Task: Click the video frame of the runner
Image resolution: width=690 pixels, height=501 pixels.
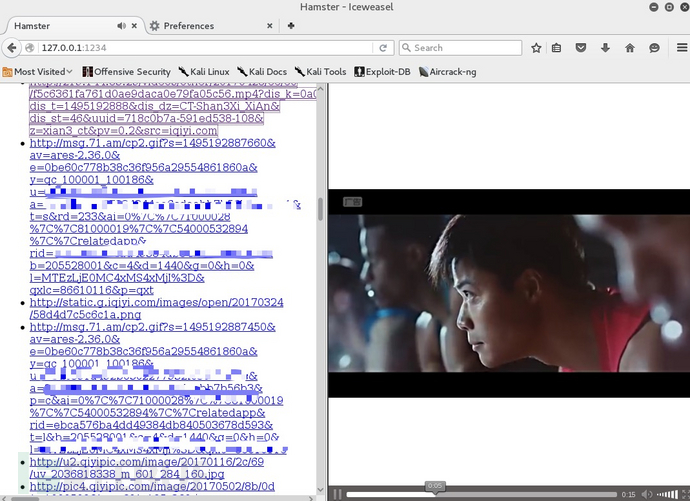Action: click(509, 293)
